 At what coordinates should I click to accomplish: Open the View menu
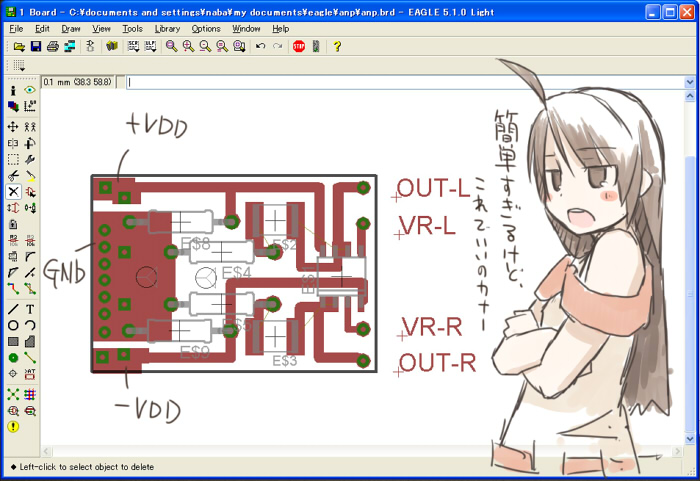pyautogui.click(x=101, y=29)
